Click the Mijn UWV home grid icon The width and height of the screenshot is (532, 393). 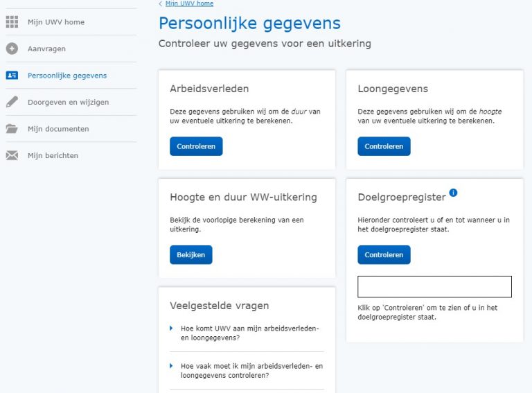[12, 22]
